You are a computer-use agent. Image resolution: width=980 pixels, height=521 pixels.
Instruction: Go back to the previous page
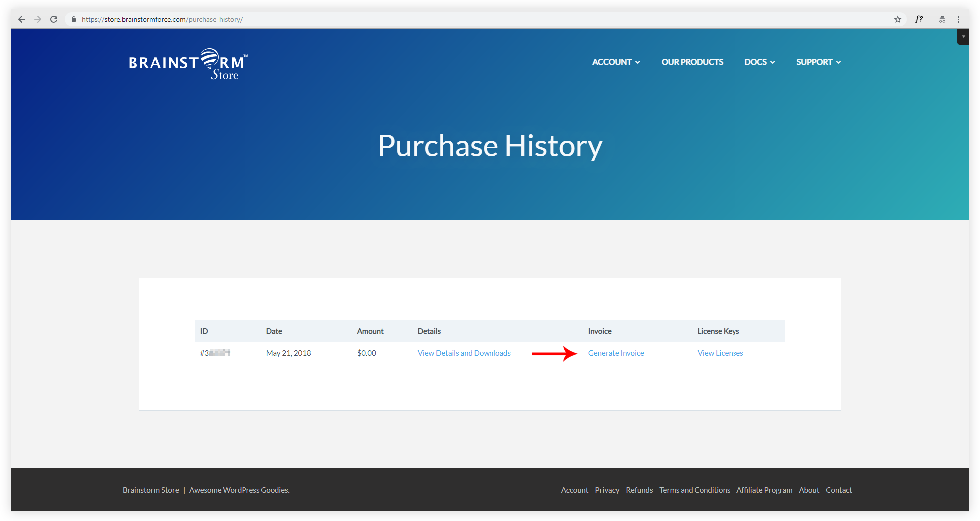(22, 19)
